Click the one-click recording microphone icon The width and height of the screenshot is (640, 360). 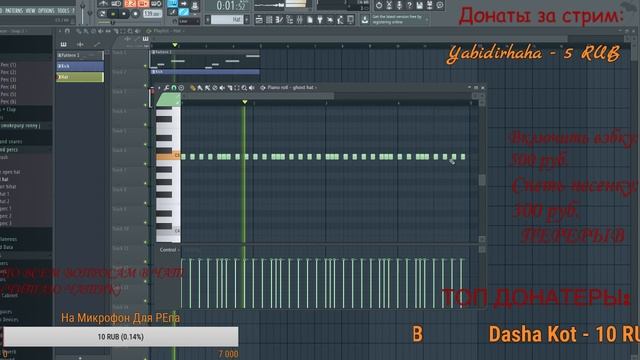(399, 5)
